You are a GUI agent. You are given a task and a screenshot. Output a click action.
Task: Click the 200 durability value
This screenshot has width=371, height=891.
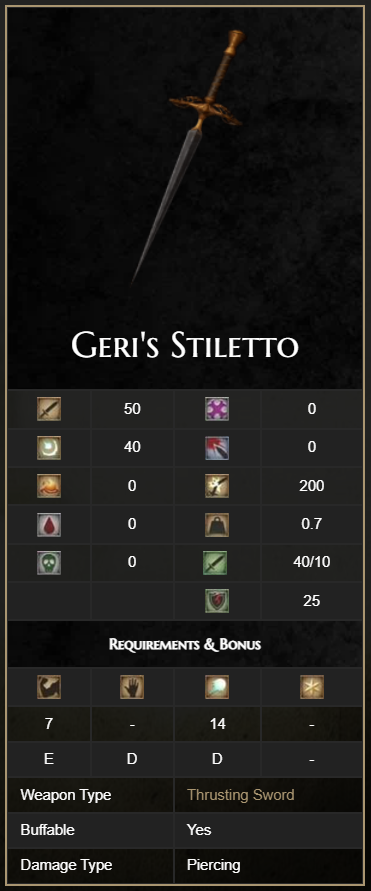tap(312, 486)
